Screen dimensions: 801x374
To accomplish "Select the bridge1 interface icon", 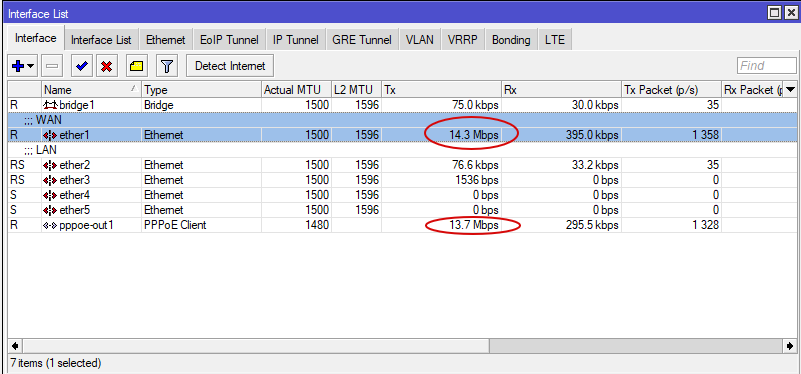I will point(50,105).
